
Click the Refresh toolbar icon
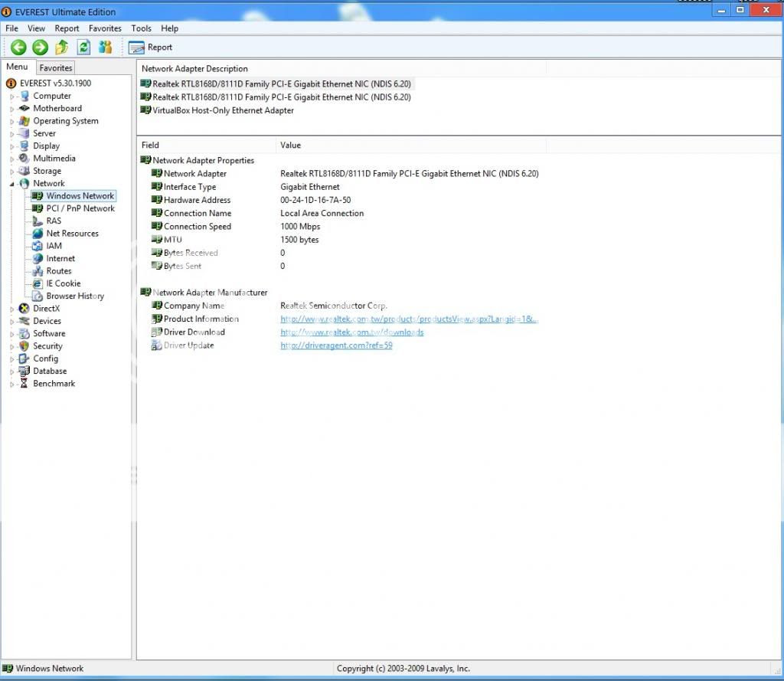83,47
